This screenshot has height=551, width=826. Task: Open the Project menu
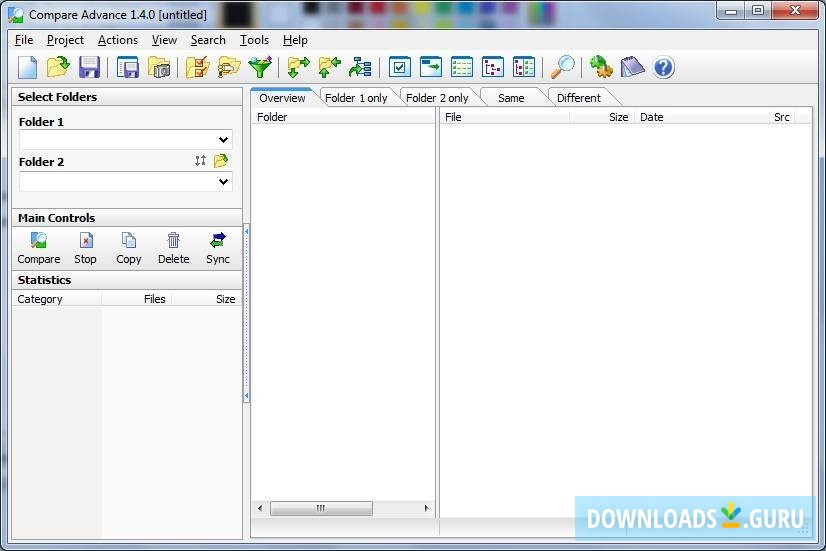pyautogui.click(x=65, y=40)
